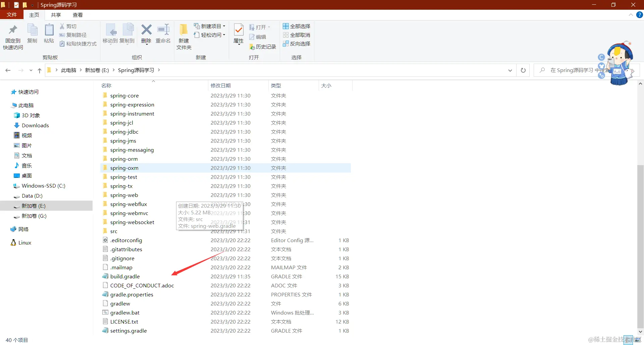Go back with the left arrow

tap(8, 70)
